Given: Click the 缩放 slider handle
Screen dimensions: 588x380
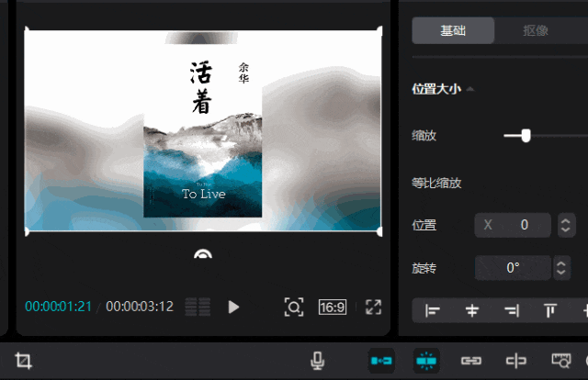Looking at the screenshot, I should click(526, 136).
